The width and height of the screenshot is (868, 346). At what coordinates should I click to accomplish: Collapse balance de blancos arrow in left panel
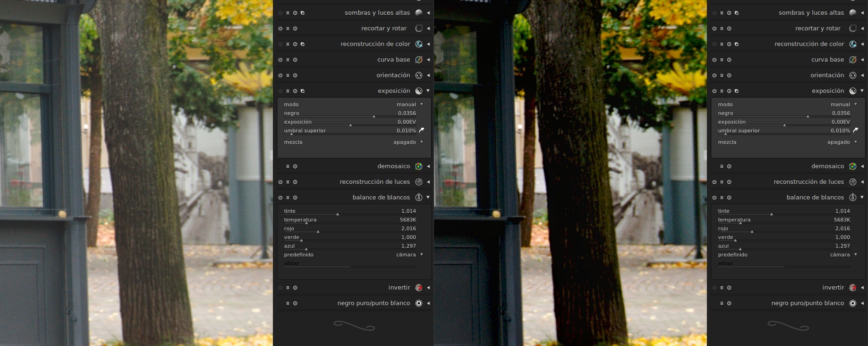[x=428, y=198]
